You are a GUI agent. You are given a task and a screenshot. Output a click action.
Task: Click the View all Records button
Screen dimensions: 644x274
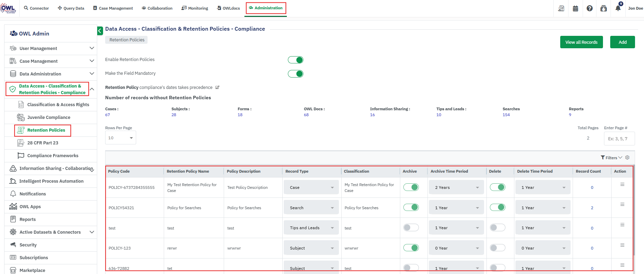(x=581, y=42)
